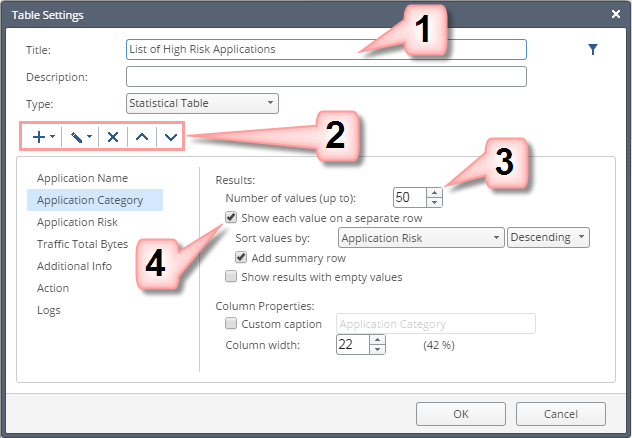Move column down with arrow icon
The image size is (632, 438).
tap(170, 136)
